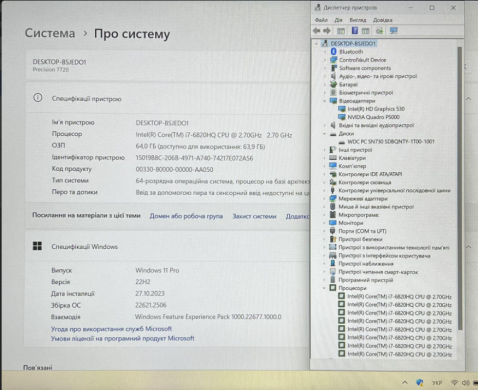
Task: Open the Домен або робоча група link
Action: [x=186, y=216]
